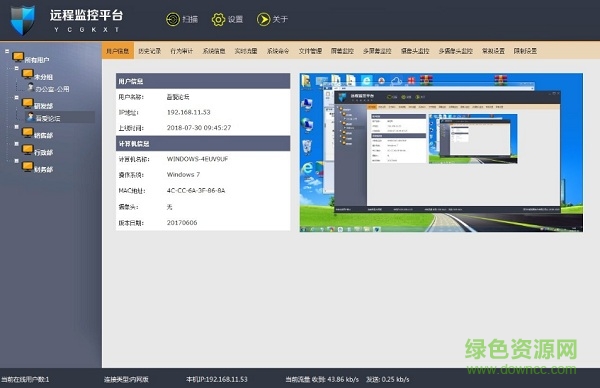Click the 发送: 0.25 kb/s status entry
This screenshot has height=388, width=600.
pos(388,380)
